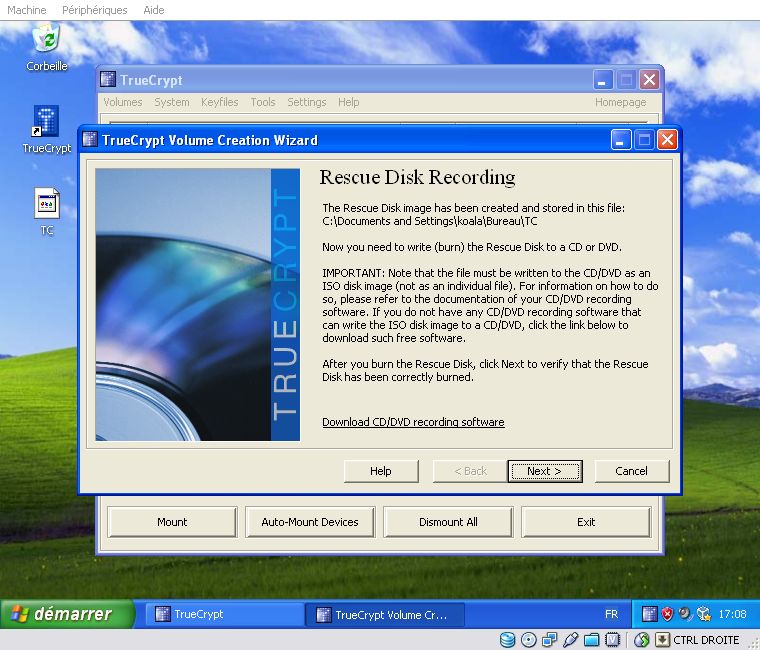Open the TrueCrypt Tools menu
This screenshot has width=760, height=650.
point(263,102)
